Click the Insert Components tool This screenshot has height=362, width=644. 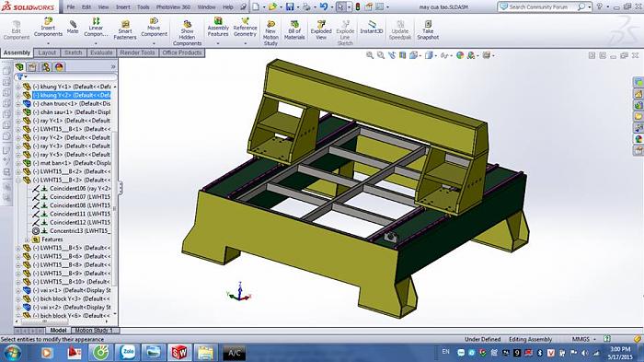point(48,28)
